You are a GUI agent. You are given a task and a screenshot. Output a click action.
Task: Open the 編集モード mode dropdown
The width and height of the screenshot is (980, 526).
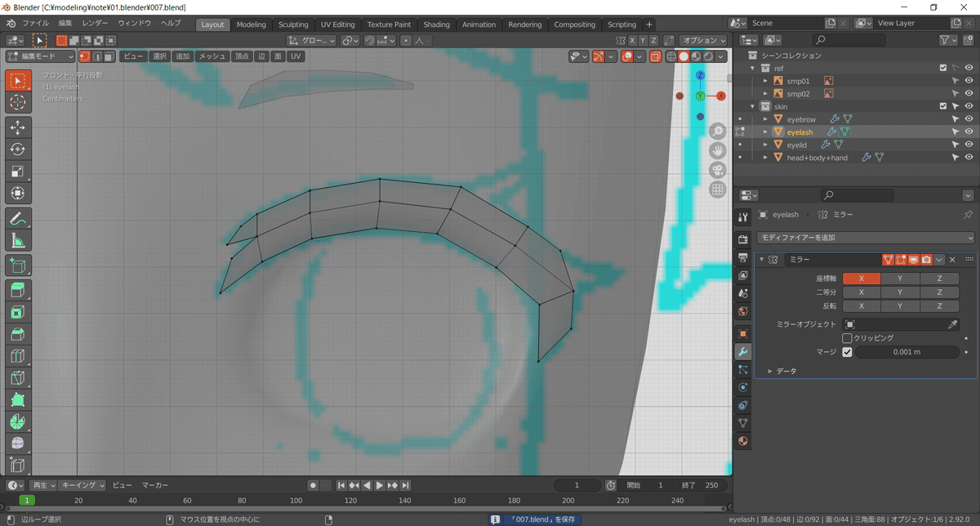point(40,56)
